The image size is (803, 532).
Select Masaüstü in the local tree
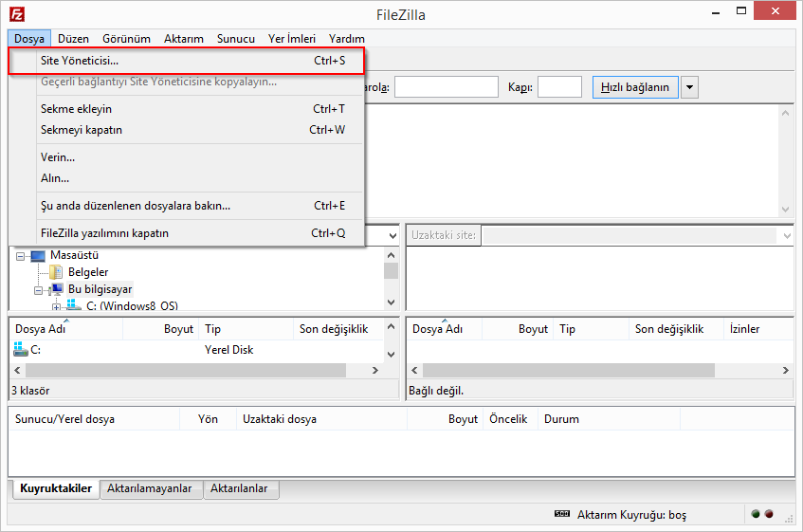click(x=74, y=255)
